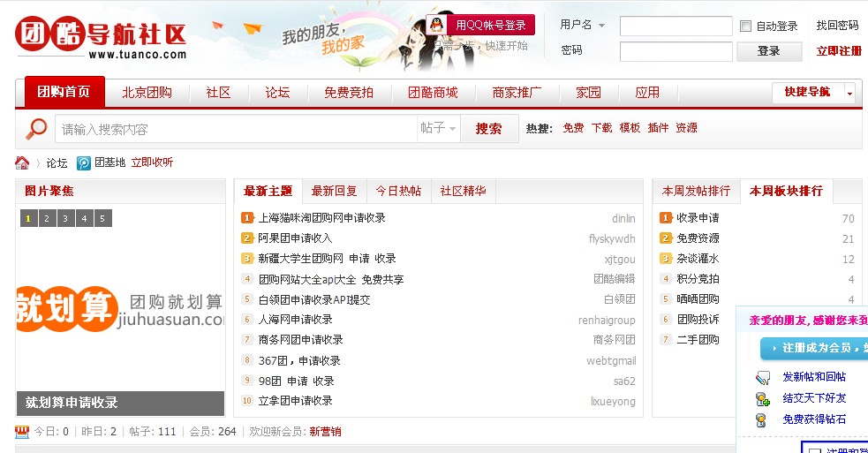This screenshot has width=868, height=453.
Task: Open the 杂谈灌水 board ranking entry
Action: (698, 259)
